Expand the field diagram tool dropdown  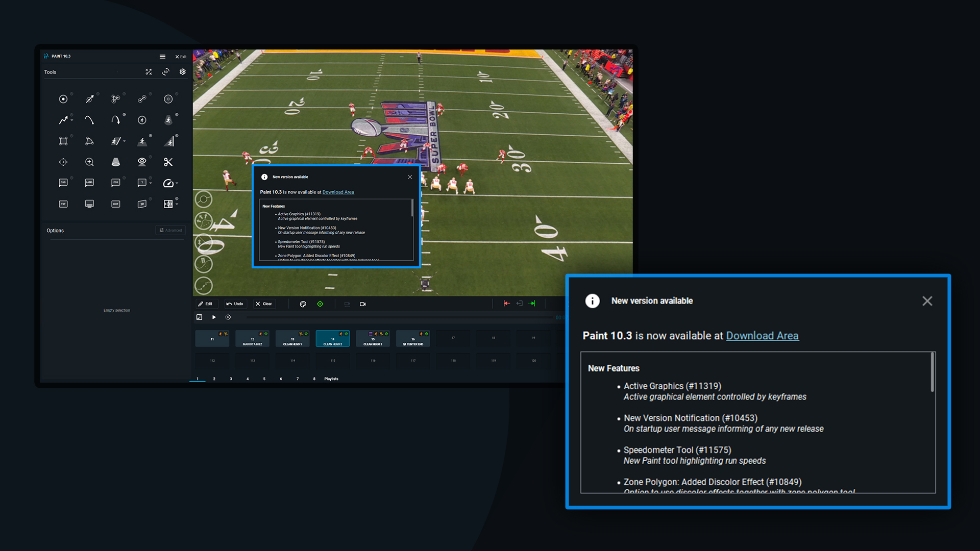[177, 204]
